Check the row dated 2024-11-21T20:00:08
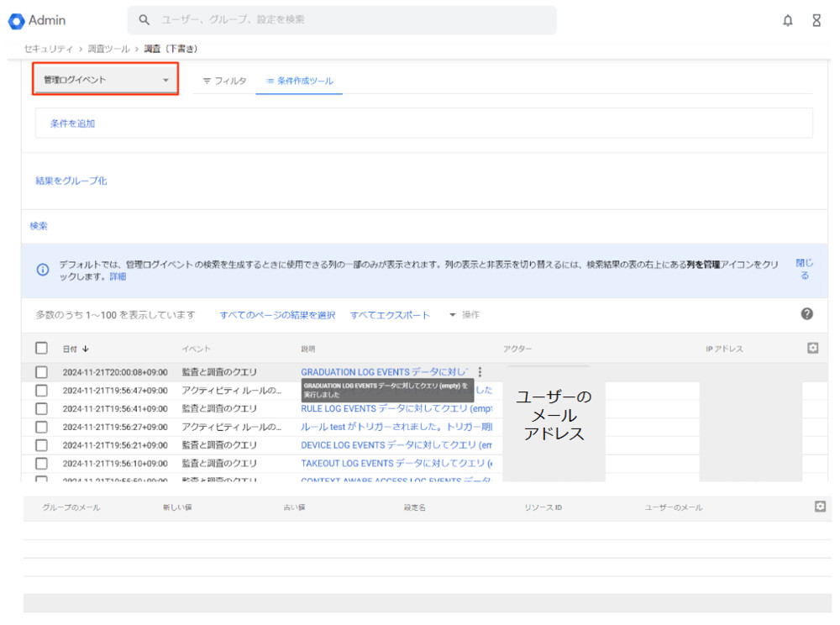Image resolution: width=840 pixels, height=625 pixels. pyautogui.click(x=41, y=372)
